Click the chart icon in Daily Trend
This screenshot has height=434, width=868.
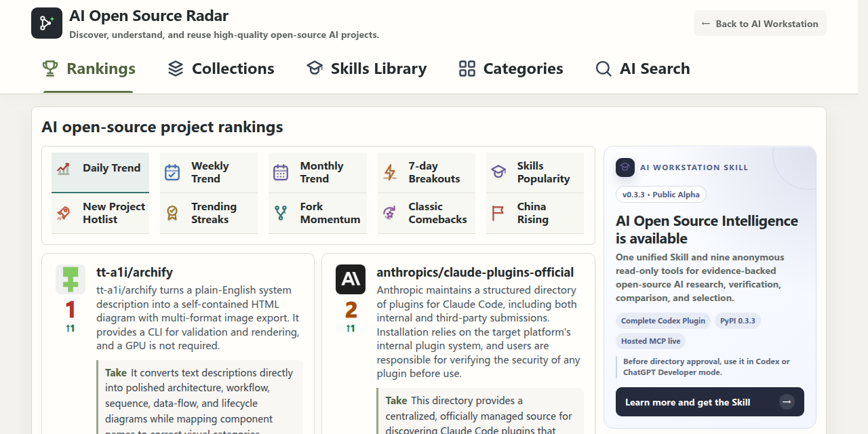click(x=64, y=169)
